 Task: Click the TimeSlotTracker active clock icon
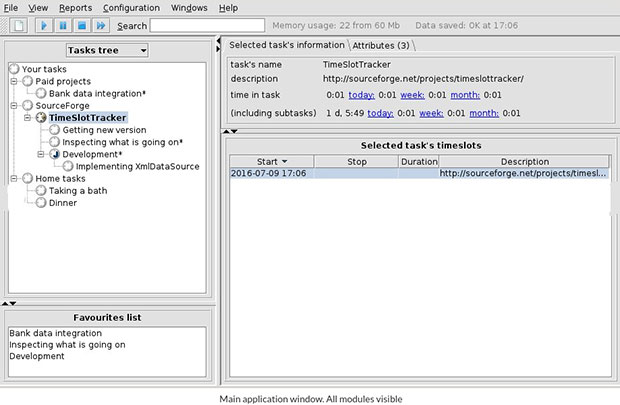pyautogui.click(x=41, y=118)
